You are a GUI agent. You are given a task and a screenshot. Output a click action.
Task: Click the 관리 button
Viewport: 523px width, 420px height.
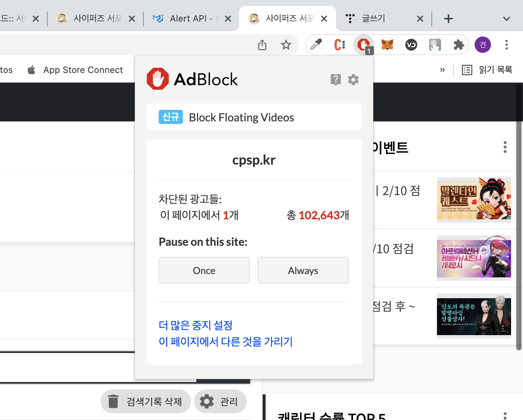tap(221, 401)
